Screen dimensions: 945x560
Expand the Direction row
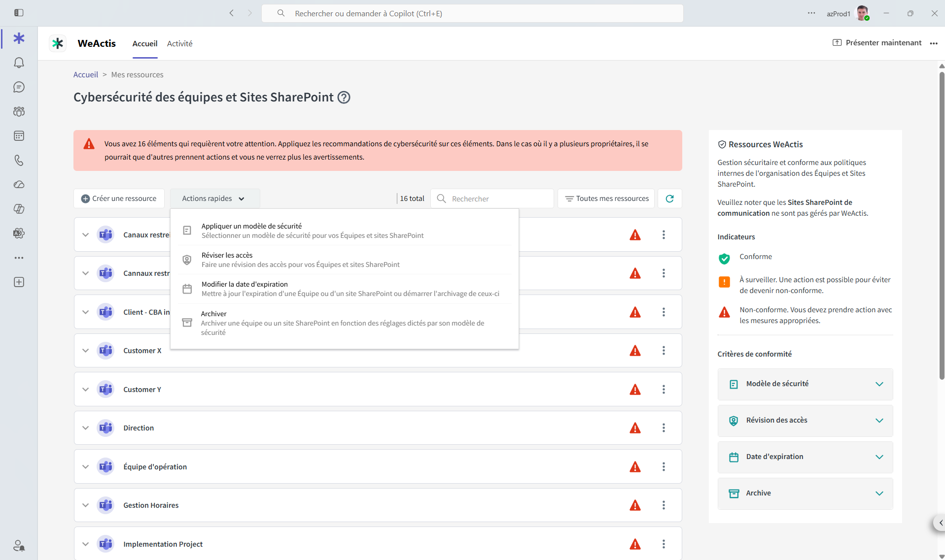click(85, 428)
